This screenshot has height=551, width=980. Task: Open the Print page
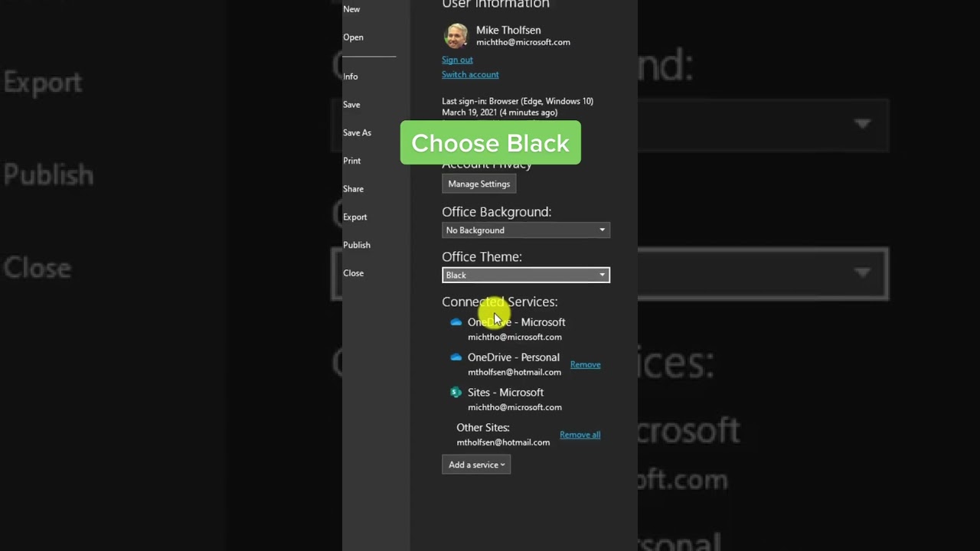351,161
